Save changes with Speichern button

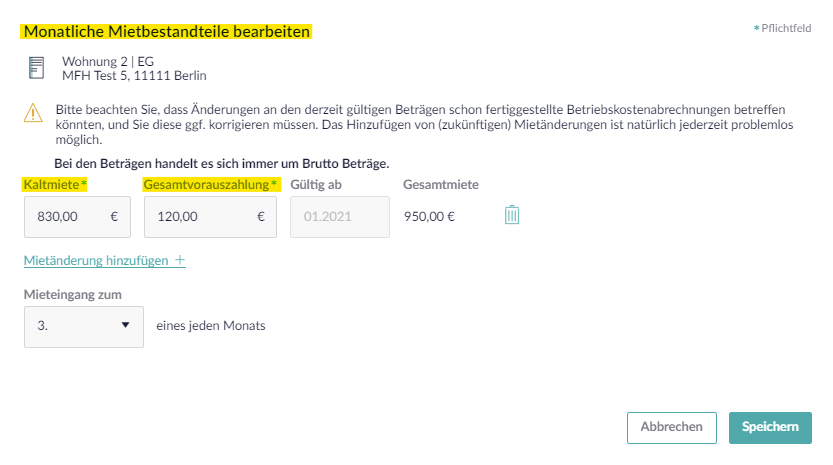pyautogui.click(x=770, y=427)
